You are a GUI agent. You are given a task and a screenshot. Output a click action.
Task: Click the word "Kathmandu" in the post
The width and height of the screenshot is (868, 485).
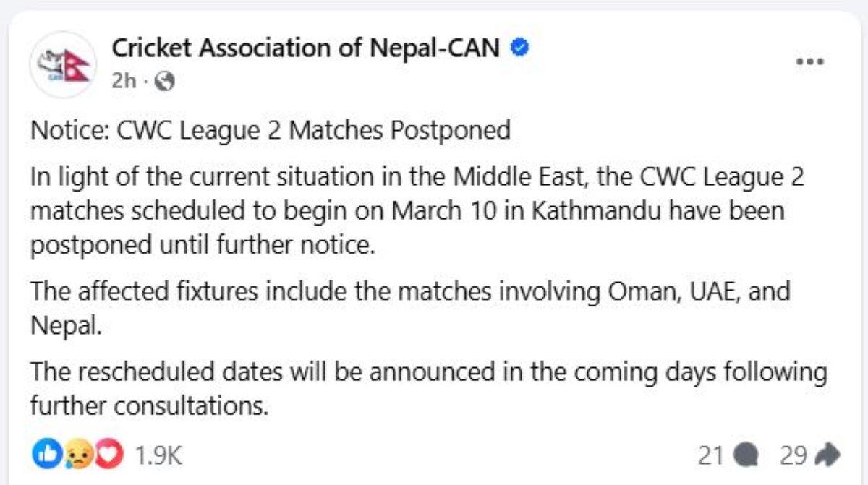[567, 212]
